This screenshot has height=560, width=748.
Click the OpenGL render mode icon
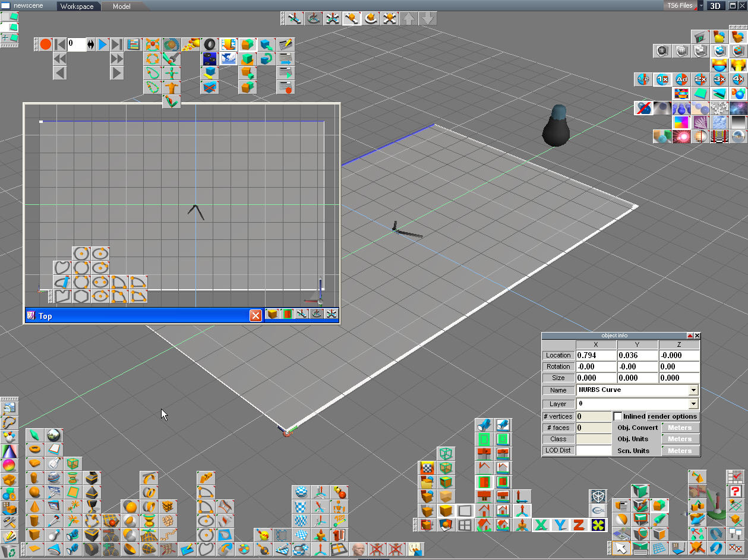(598, 510)
